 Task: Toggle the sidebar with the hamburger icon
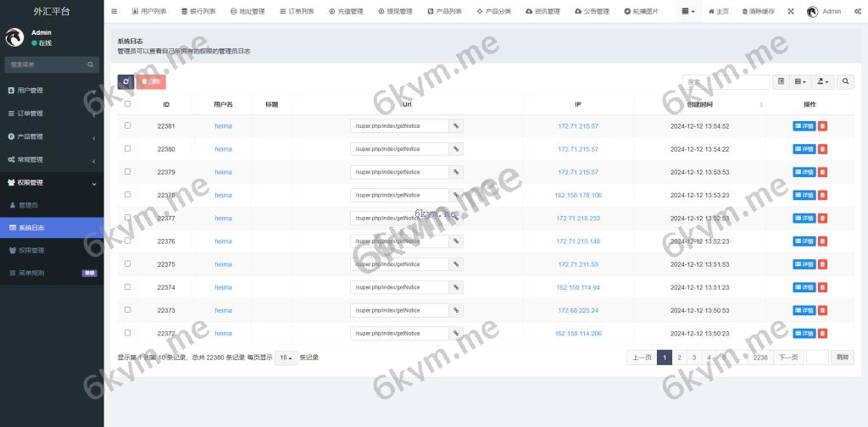tap(114, 12)
